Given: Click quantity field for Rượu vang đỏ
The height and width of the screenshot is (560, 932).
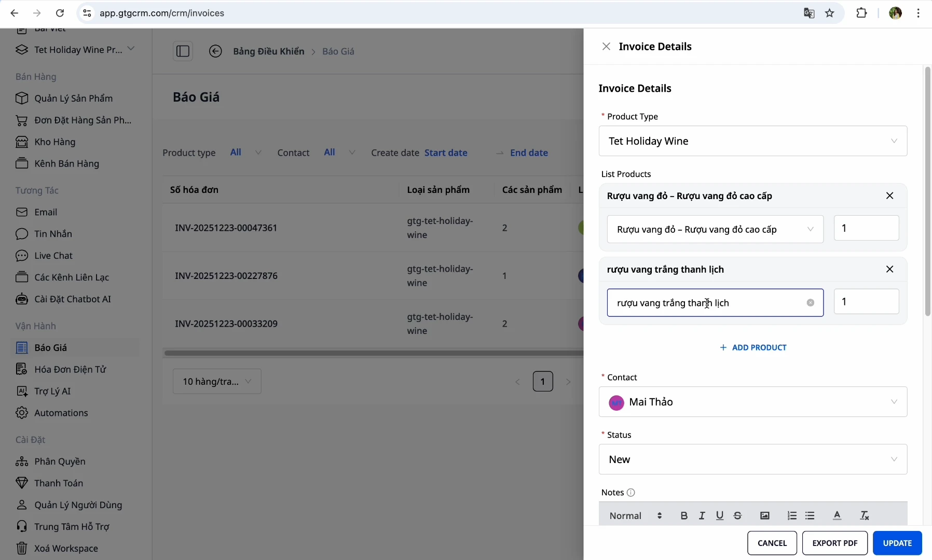Looking at the screenshot, I should [x=866, y=228].
